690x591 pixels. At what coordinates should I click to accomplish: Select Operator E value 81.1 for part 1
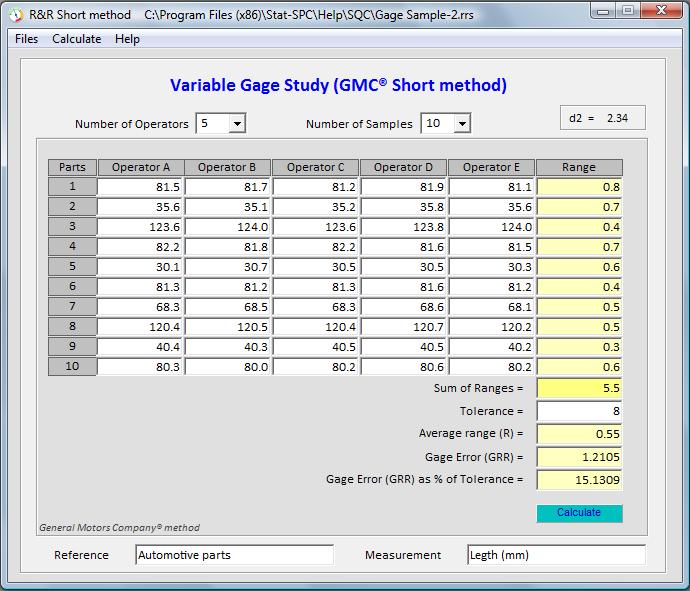492,187
